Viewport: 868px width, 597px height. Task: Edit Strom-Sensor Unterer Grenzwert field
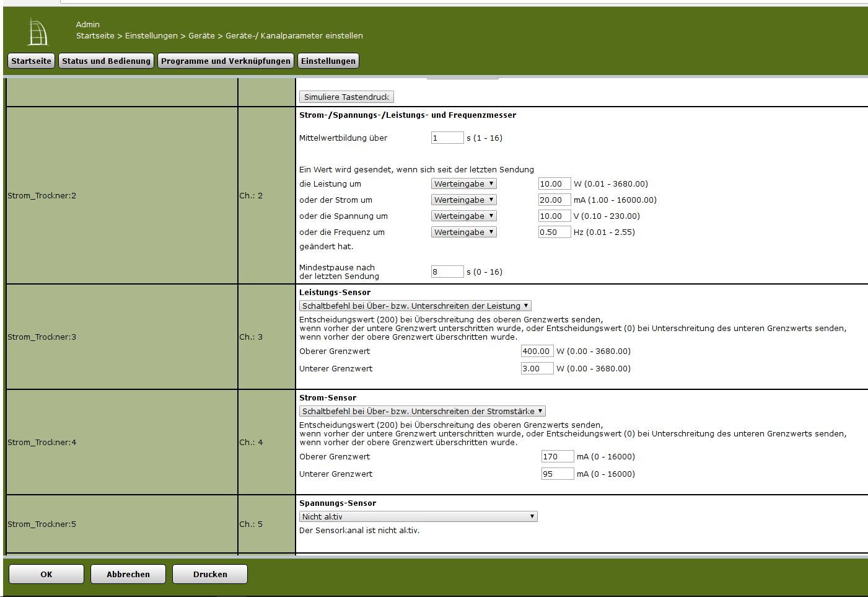click(x=558, y=474)
